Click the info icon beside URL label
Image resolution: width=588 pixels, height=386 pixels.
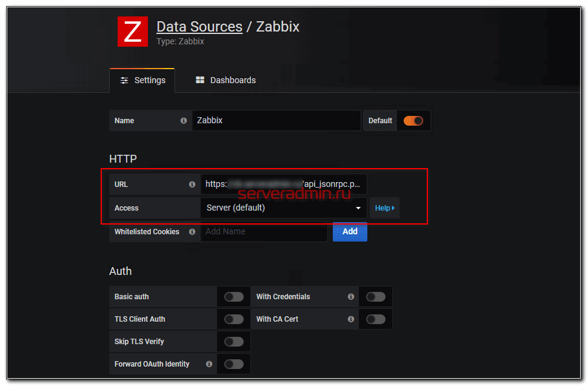[x=192, y=185]
